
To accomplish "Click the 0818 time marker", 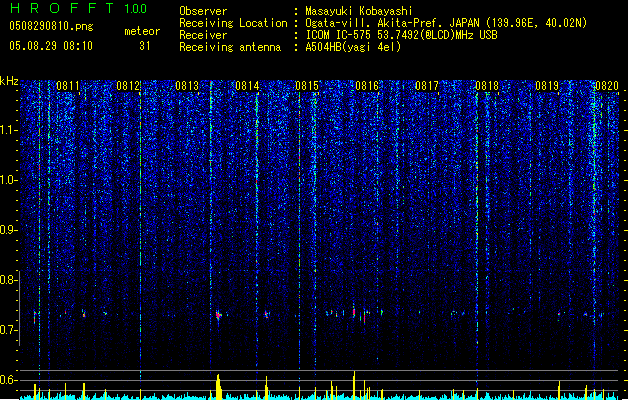I will coord(487,86).
